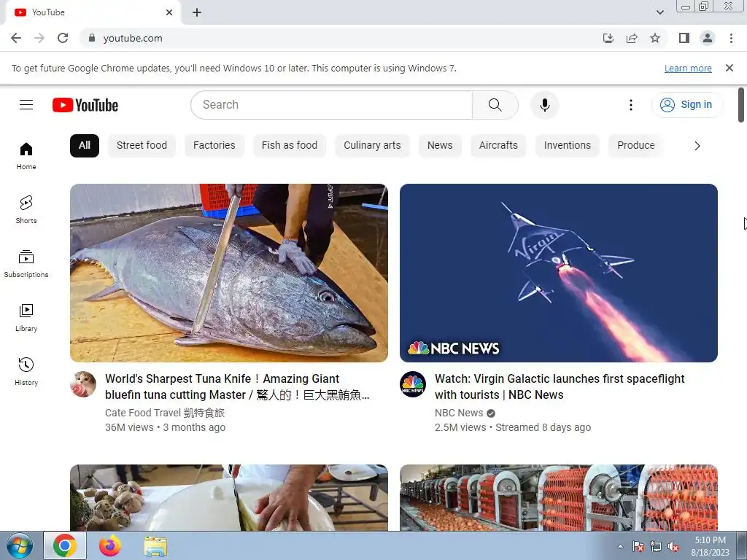Click the mushroom cutting video thumbnail
The width and height of the screenshot is (747, 560).
point(228,497)
